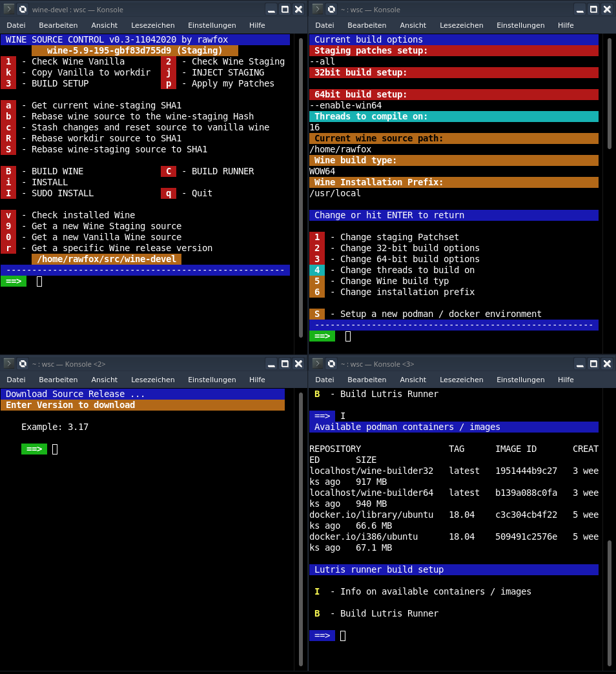Click terminal prompt icon in Konsole <3> title bar
Screen dimensions: 616x674
point(318,363)
